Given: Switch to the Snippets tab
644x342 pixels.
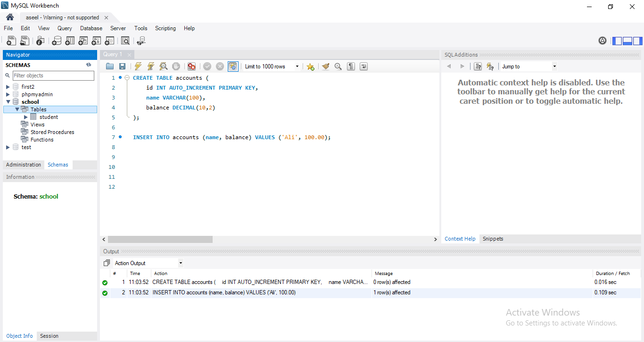Looking at the screenshot, I should pyautogui.click(x=493, y=239).
